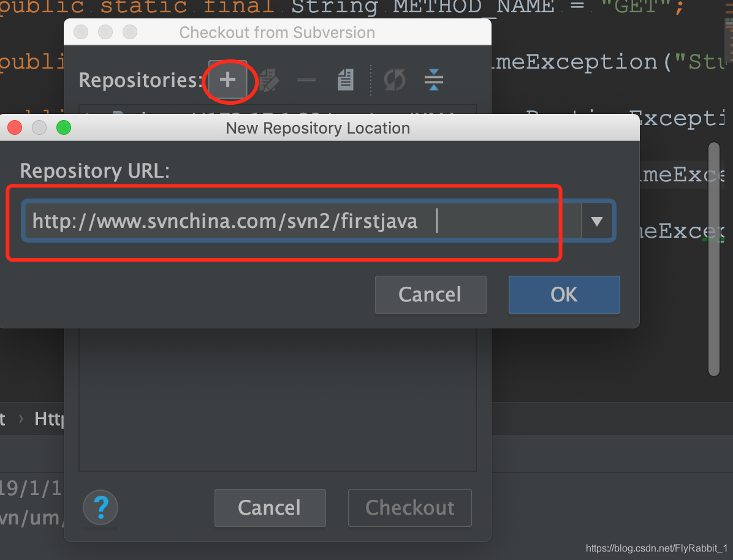The width and height of the screenshot is (733, 560).
Task: Open the help question mark button
Action: point(101,508)
